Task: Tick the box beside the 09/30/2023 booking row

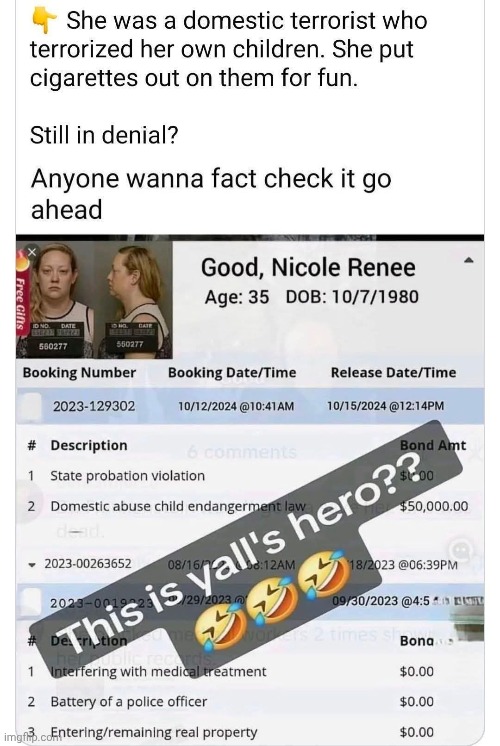Action: pyautogui.click(x=31, y=600)
